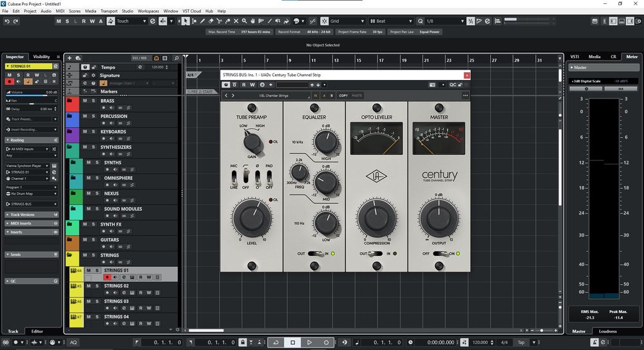Image resolution: width=644 pixels, height=350 pixels.
Task: Select the Object Selection arrow tool
Action: click(185, 21)
